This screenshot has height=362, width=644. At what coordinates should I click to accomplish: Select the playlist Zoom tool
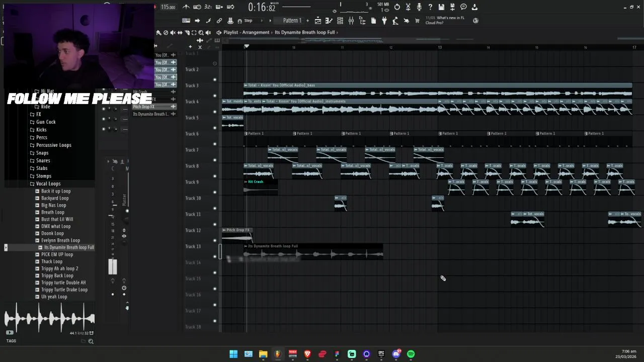[201, 33]
